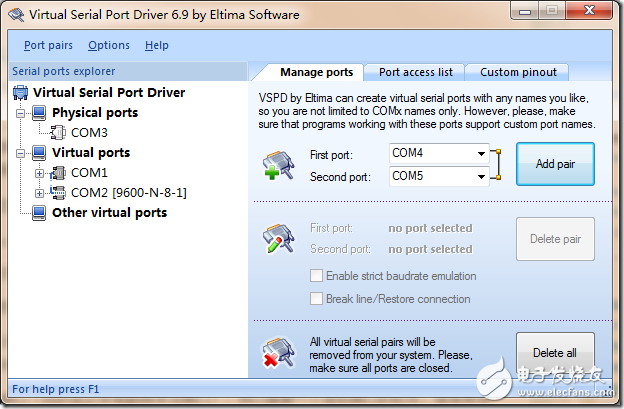This screenshot has height=409, width=624.
Task: Click the delete all connector icon with red X
Action: point(278,353)
